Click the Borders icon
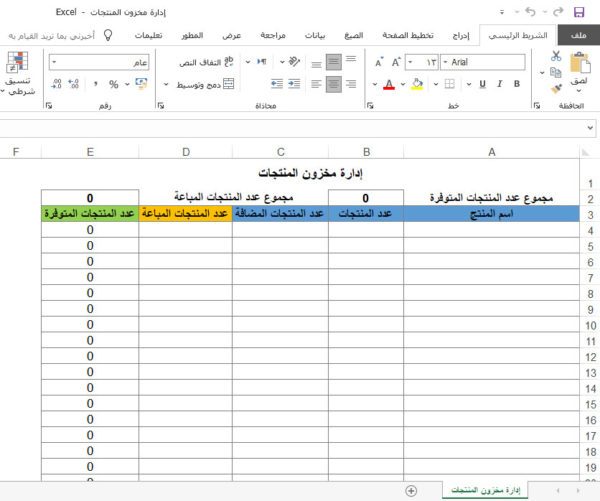Viewport: 600px width, 501px height. (x=450, y=84)
